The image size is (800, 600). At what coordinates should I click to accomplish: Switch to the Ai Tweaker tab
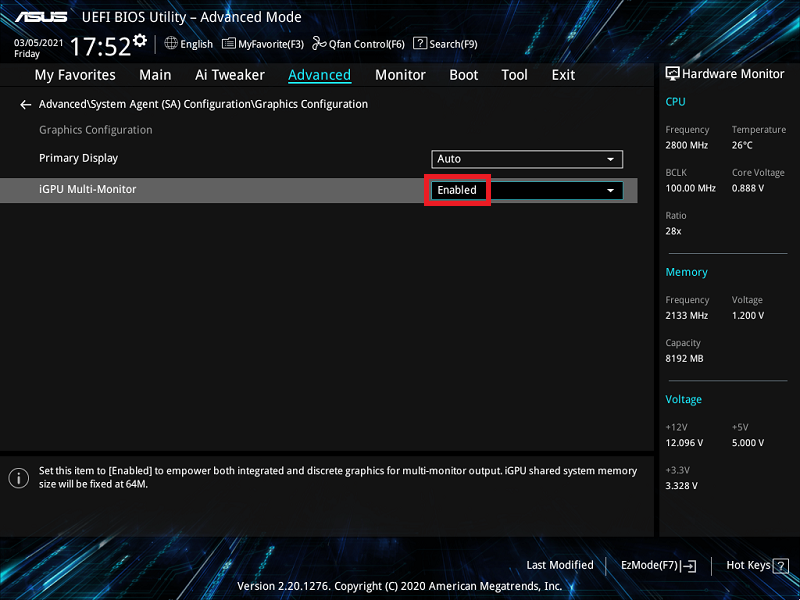(x=230, y=75)
